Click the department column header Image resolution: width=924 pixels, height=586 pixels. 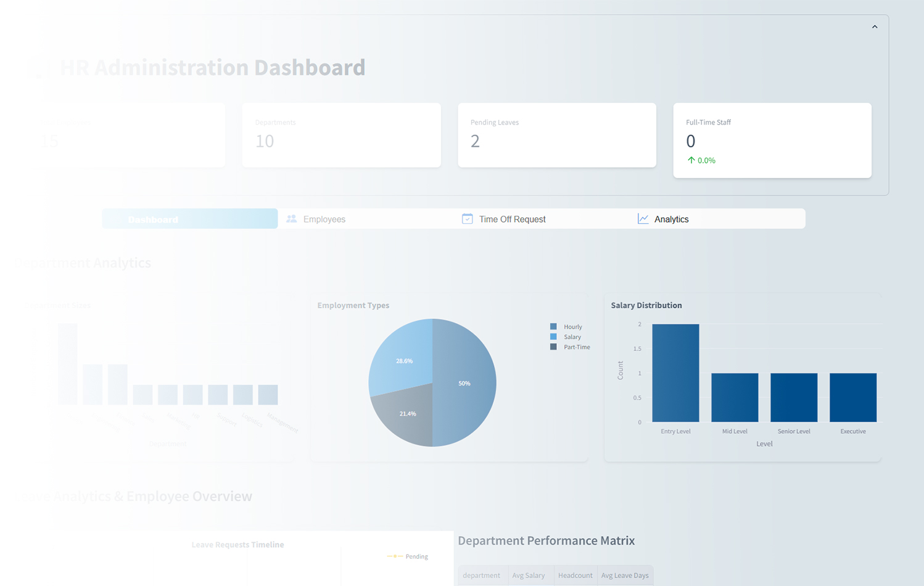pyautogui.click(x=481, y=576)
